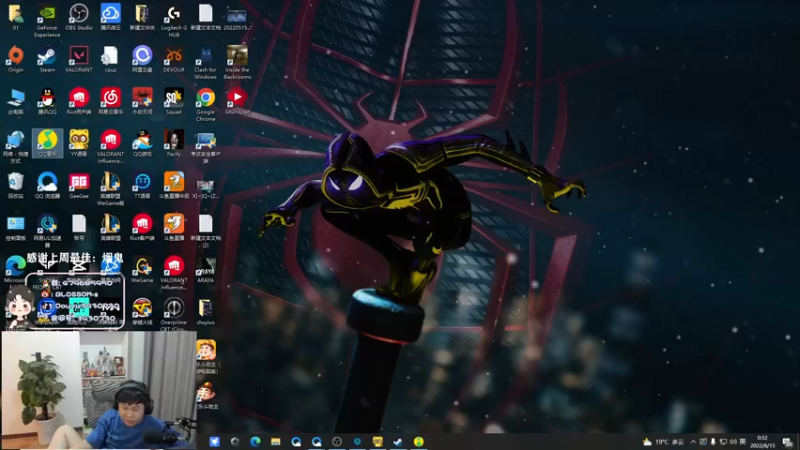Select the cpuz file icon
The image size is (800, 450).
pos(110,59)
